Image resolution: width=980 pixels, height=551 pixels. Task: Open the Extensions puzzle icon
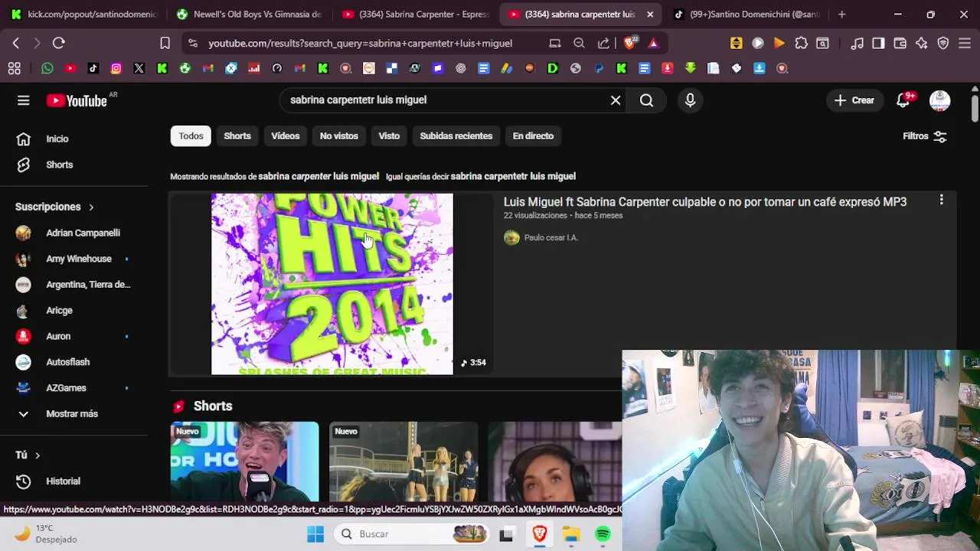tap(802, 44)
